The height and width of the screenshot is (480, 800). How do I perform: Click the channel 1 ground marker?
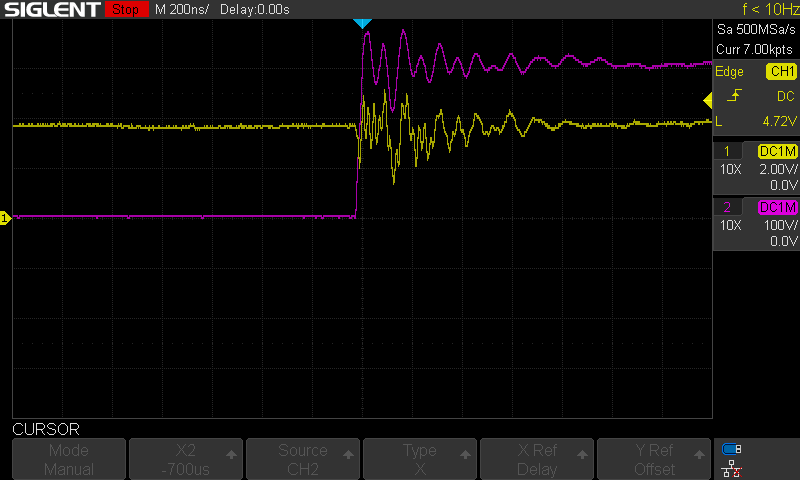[5, 218]
